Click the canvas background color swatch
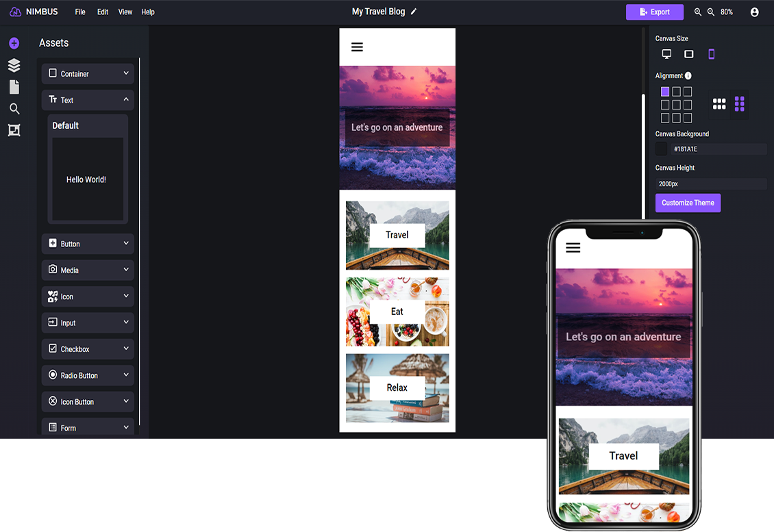Screen dimensions: 774x532 pyautogui.click(x=662, y=149)
